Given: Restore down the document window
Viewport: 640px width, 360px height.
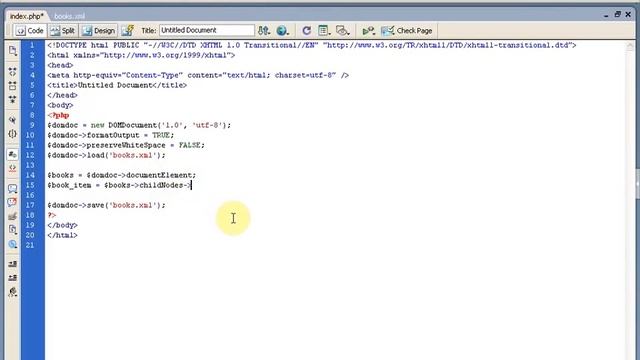Looking at the screenshot, I should (x=618, y=14).
